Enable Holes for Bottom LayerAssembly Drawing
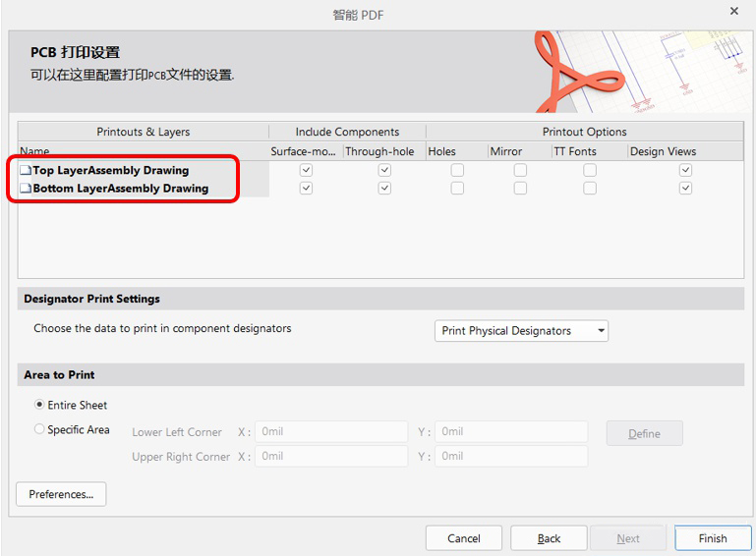 pos(457,188)
